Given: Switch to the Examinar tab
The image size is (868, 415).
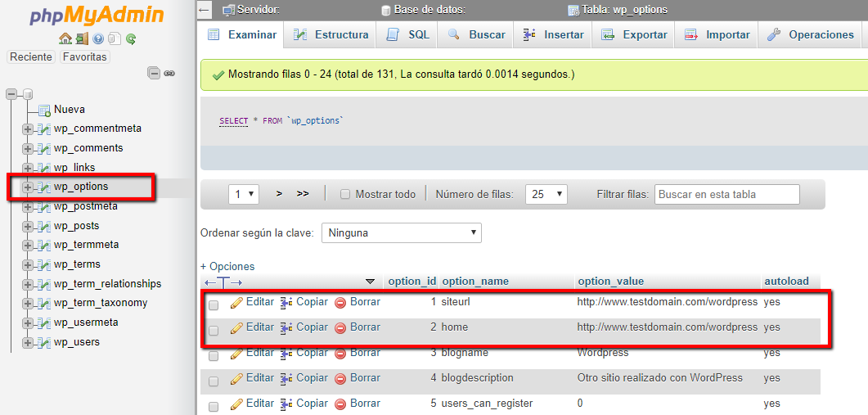Looking at the screenshot, I should tap(242, 35).
